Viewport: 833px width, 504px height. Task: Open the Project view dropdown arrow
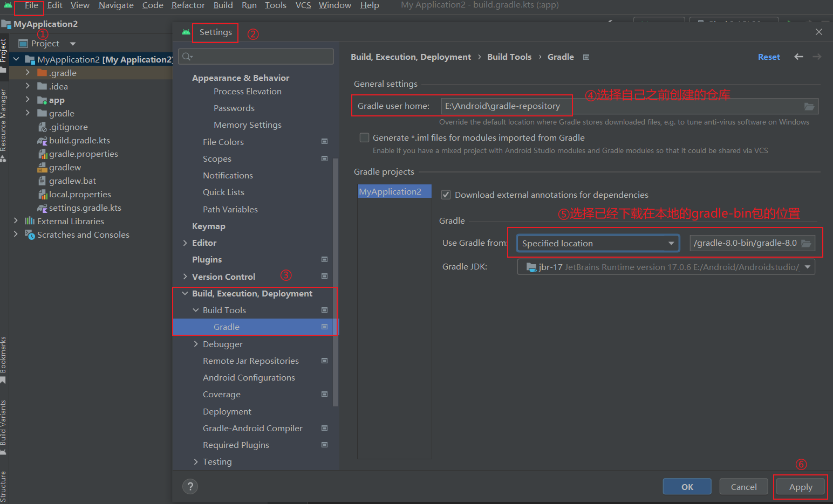[73, 44]
